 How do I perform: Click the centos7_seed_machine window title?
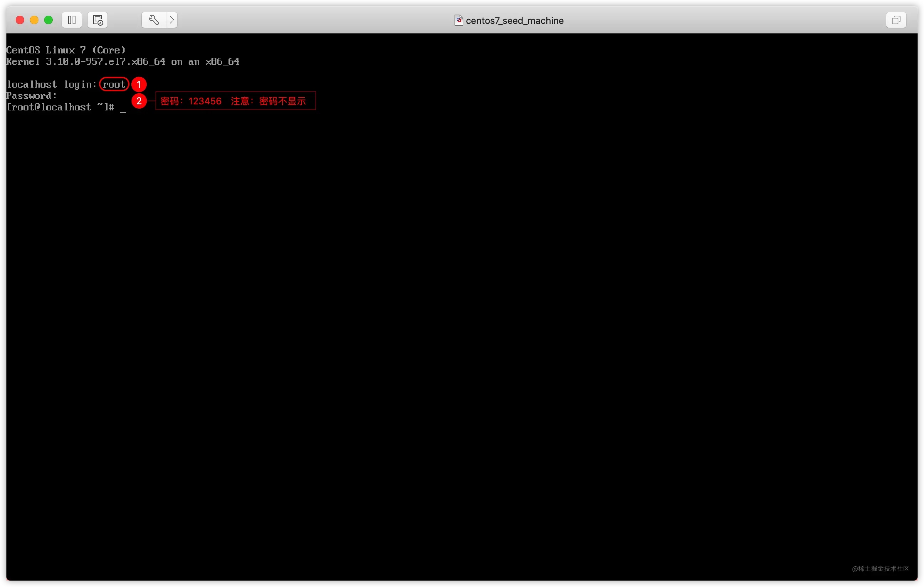tap(514, 21)
